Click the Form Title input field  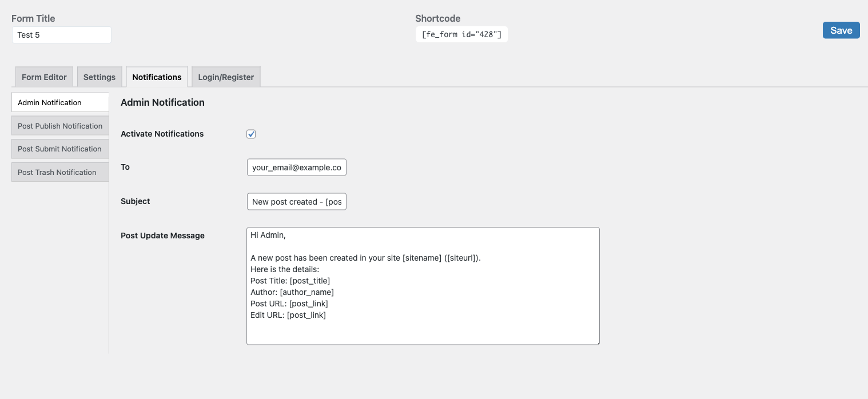tap(61, 35)
